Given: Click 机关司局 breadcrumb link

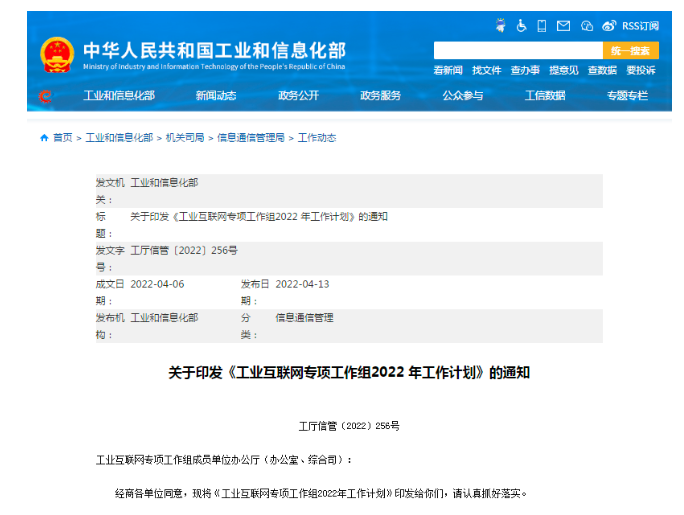Looking at the screenshot, I should click(185, 138).
